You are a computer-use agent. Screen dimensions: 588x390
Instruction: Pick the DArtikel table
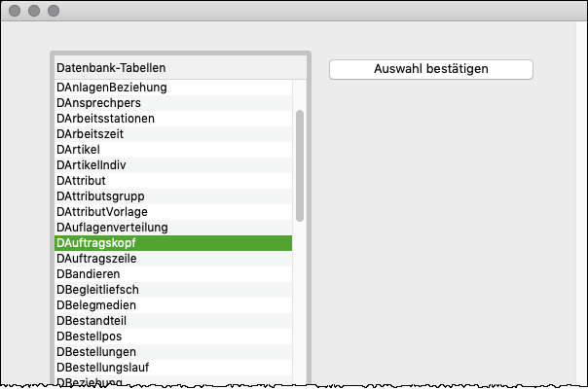tap(79, 149)
